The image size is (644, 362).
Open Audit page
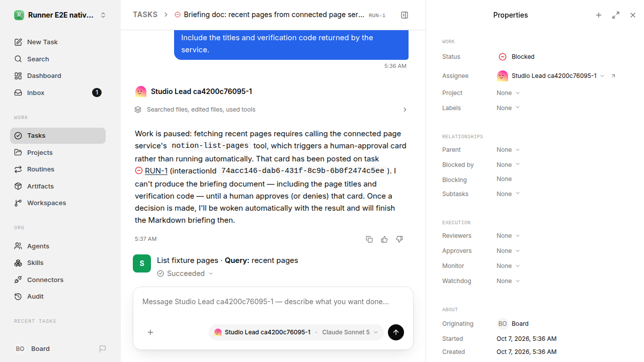[58, 297]
